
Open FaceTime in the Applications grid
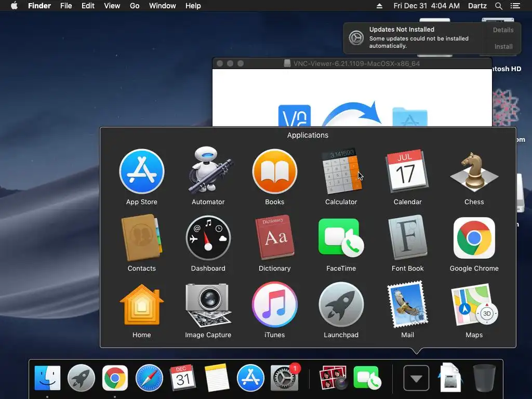click(341, 238)
